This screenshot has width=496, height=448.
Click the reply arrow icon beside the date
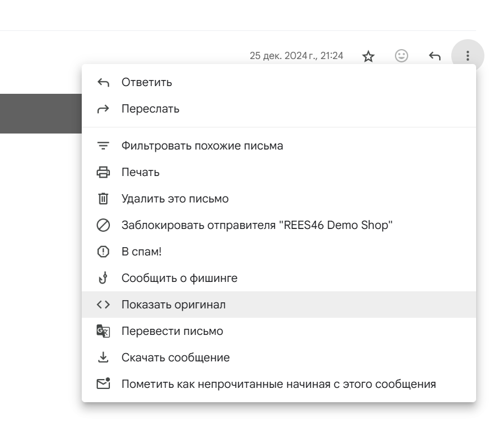pyautogui.click(x=435, y=56)
